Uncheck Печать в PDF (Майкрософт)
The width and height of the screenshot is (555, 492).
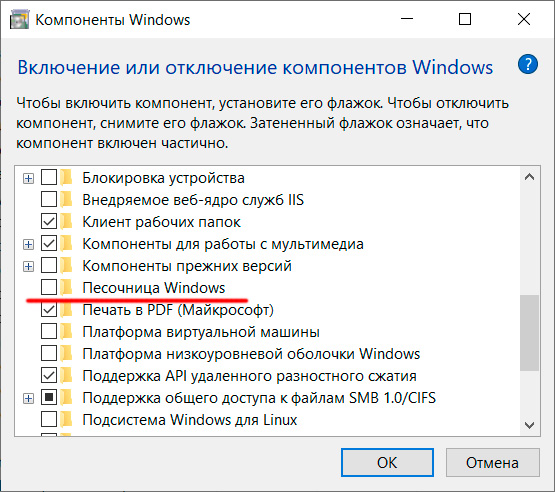(x=49, y=310)
